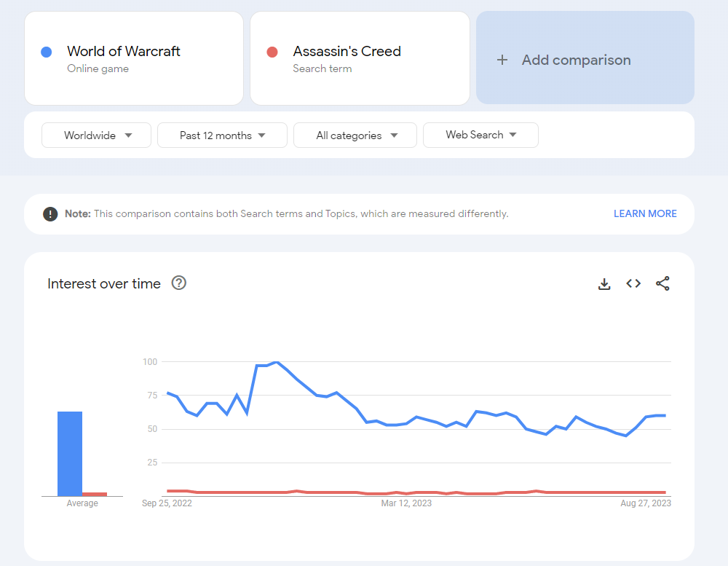Open help for Interest over time
Screen dimensions: 728x566
[179, 283]
